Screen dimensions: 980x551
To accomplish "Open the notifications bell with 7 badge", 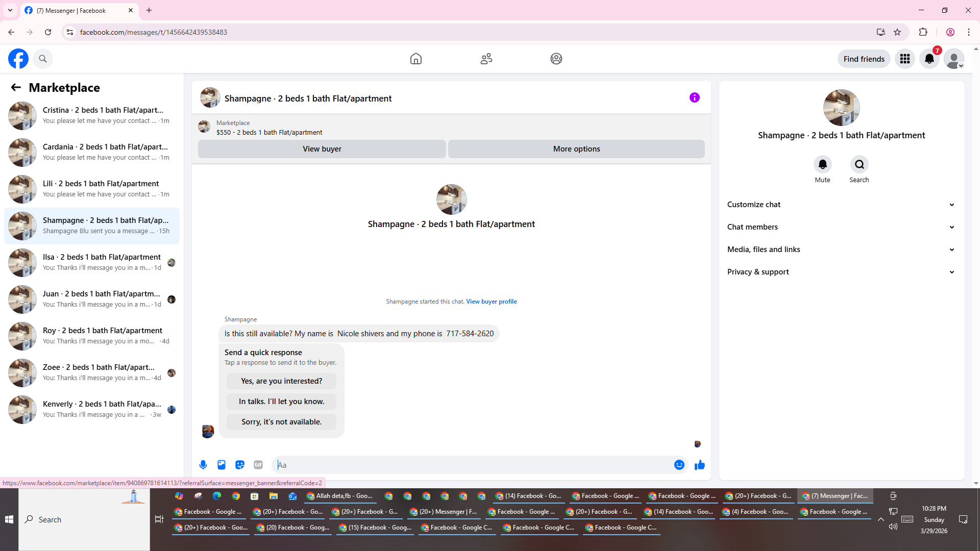I will (929, 59).
